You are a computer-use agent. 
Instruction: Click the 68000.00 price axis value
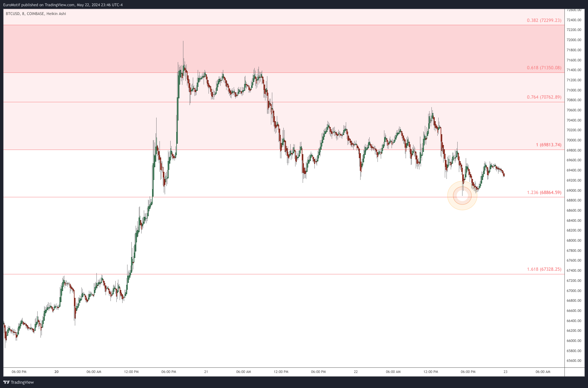574,240
